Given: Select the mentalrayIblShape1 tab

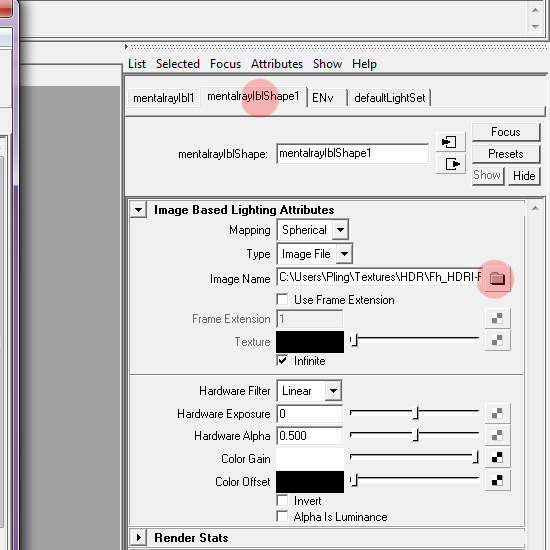Looking at the screenshot, I should coord(253,96).
